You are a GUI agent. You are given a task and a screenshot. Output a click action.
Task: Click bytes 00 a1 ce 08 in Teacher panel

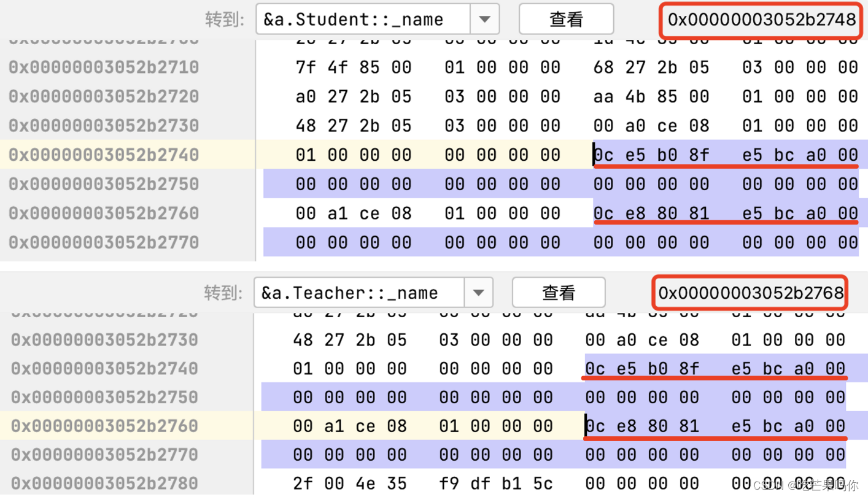pyautogui.click(x=350, y=426)
